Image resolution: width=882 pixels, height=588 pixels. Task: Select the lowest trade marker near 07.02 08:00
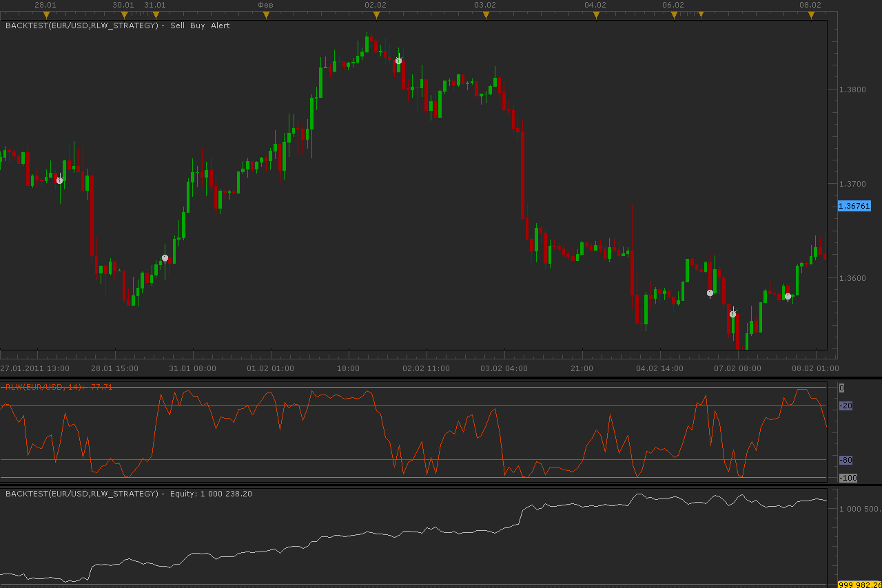732,314
